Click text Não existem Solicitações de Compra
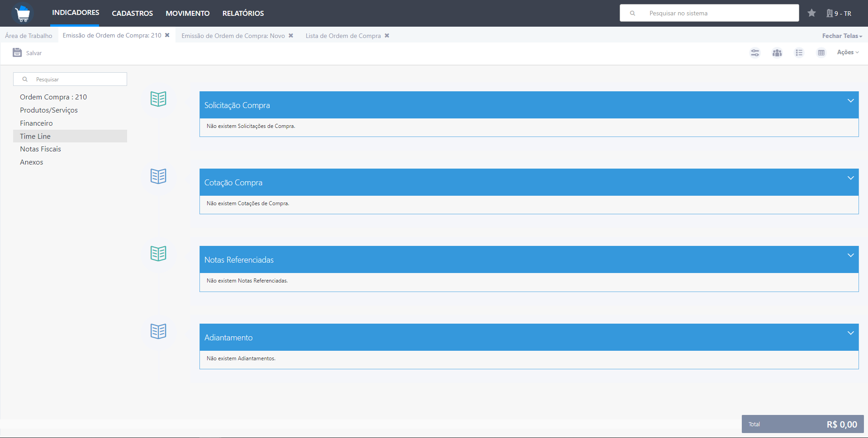 [251, 126]
